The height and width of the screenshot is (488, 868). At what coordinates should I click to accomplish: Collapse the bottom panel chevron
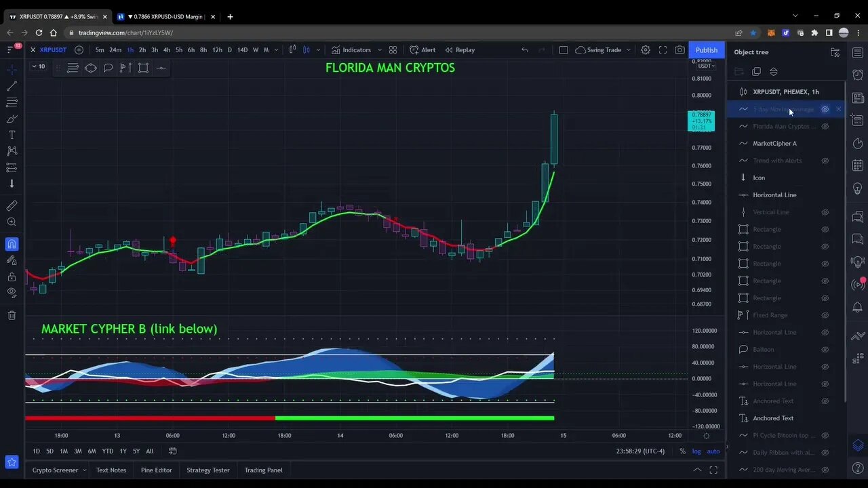point(697,470)
